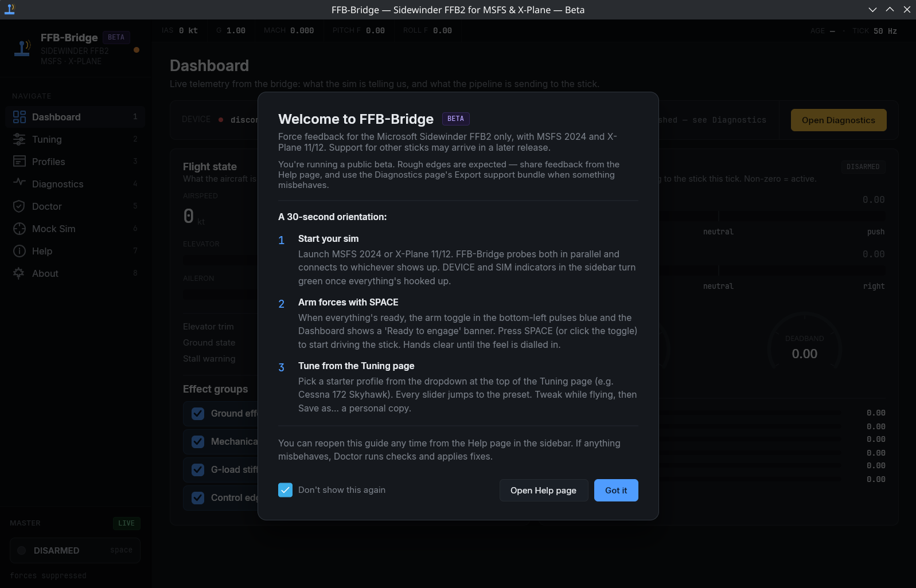Click the Mock Sim globe icon

[20, 229]
